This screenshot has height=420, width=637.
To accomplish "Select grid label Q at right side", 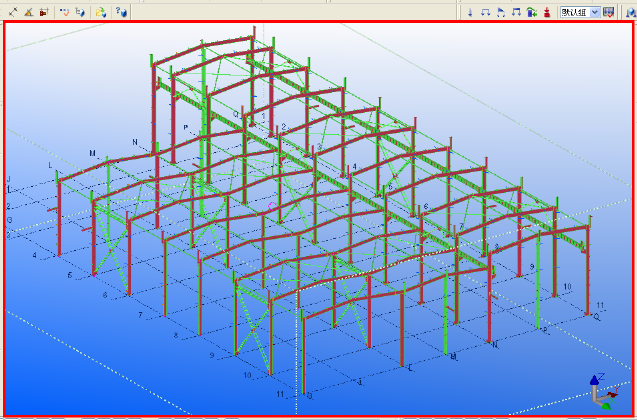I will 597,315.
